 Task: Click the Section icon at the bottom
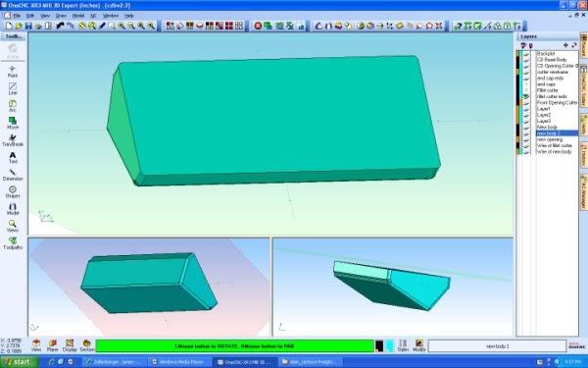[86, 345]
